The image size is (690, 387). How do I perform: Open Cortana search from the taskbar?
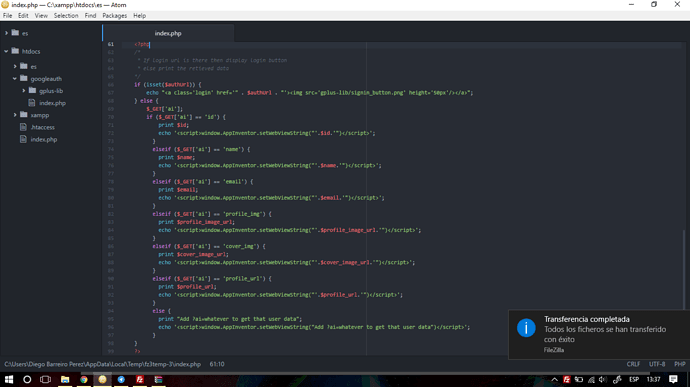pos(27,379)
